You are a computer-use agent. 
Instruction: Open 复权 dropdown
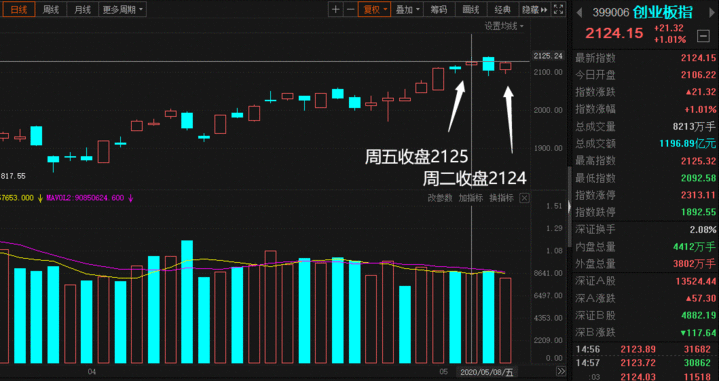click(375, 9)
